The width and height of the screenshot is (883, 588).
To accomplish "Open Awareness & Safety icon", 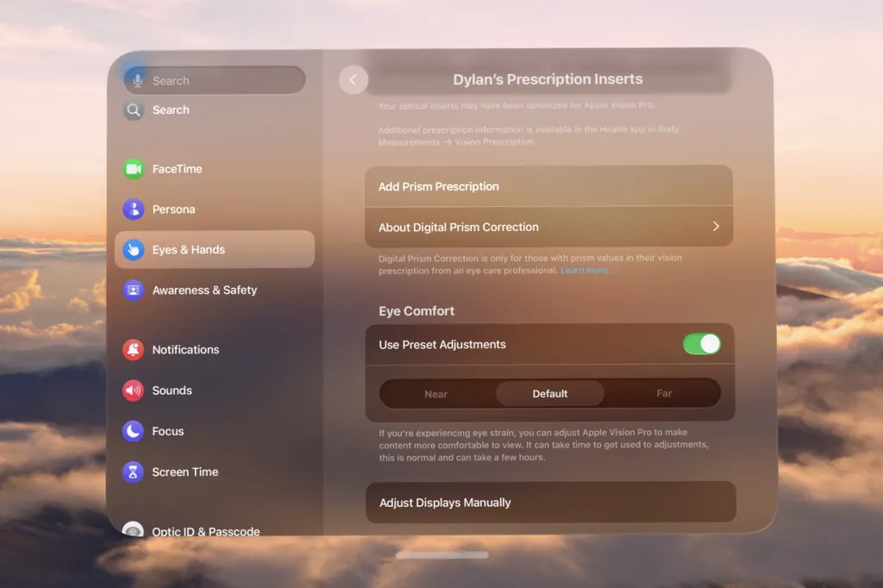I will (133, 291).
